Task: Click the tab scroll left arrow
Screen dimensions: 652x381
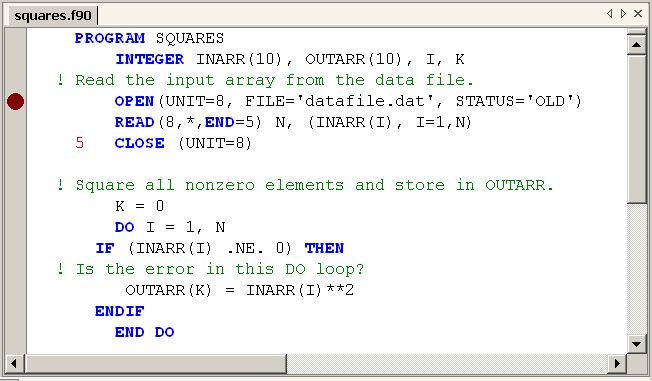Action: pyautogui.click(x=610, y=14)
